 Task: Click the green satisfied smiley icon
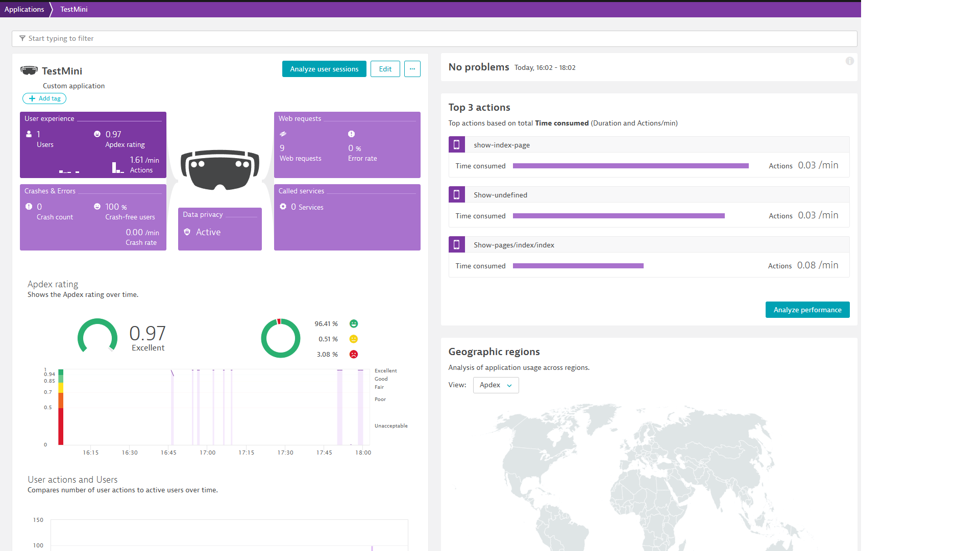point(354,324)
